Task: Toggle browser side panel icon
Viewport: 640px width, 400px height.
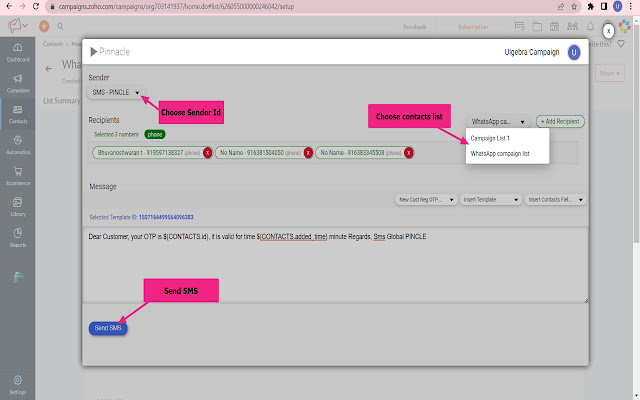Action: pyautogui.click(x=604, y=7)
